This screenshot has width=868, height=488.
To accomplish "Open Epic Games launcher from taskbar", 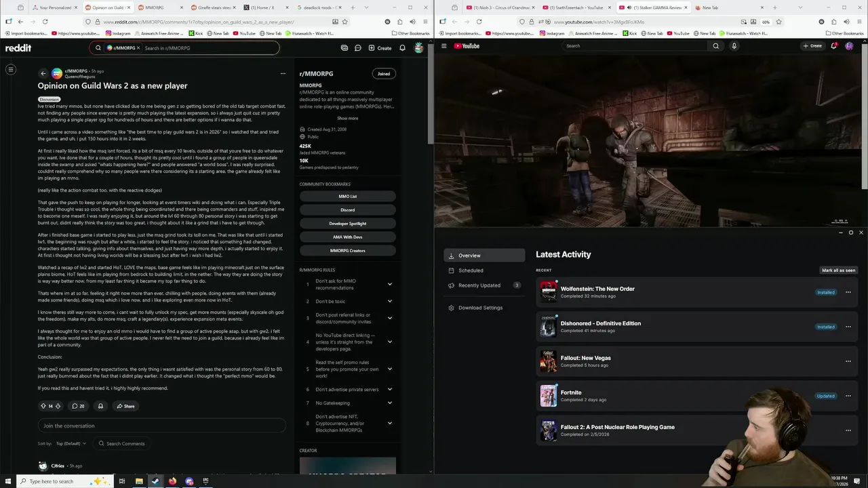I will [x=205, y=481].
